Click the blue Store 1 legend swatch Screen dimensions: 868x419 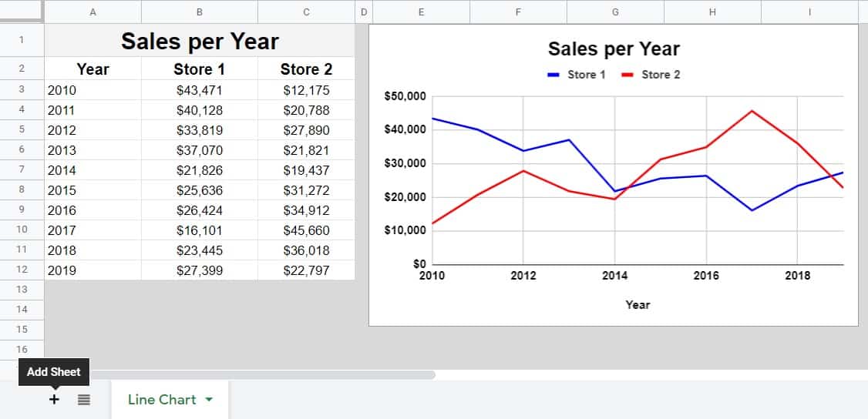553,75
